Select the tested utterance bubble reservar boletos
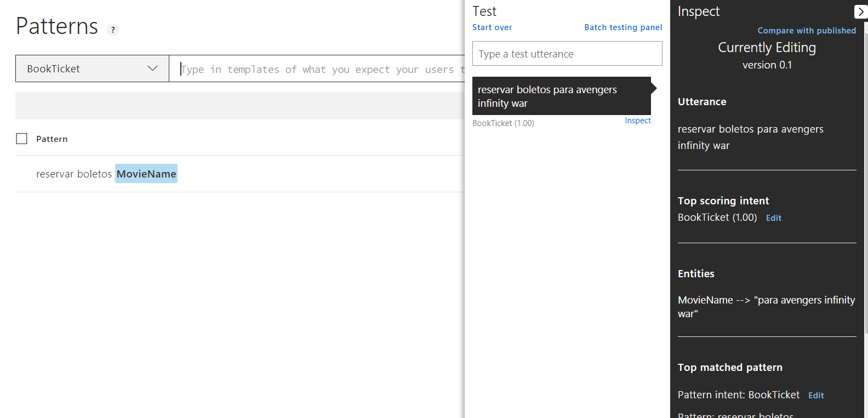 click(x=562, y=96)
